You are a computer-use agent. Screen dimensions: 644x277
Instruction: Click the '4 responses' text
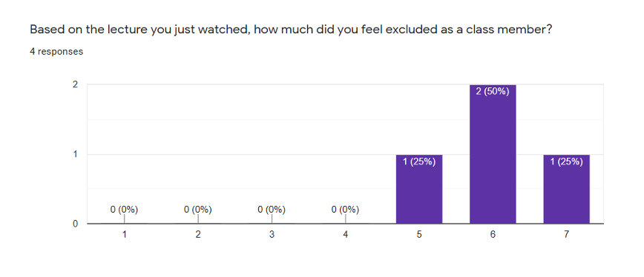tap(56, 52)
